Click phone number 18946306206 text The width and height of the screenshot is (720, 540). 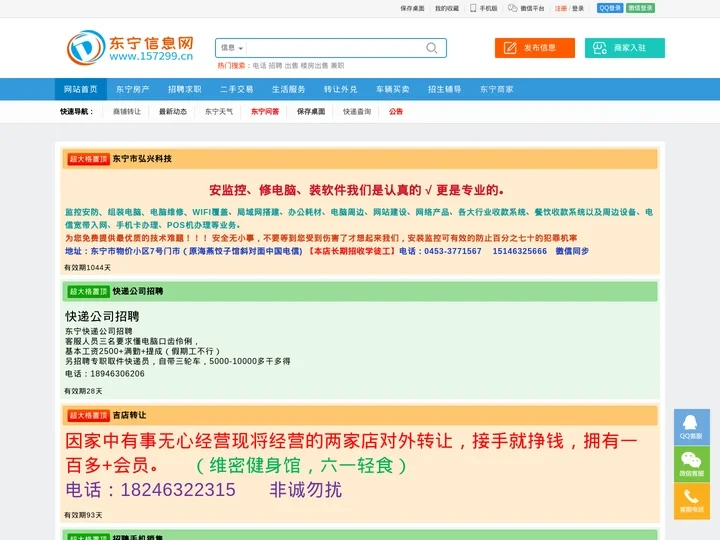tap(118, 374)
